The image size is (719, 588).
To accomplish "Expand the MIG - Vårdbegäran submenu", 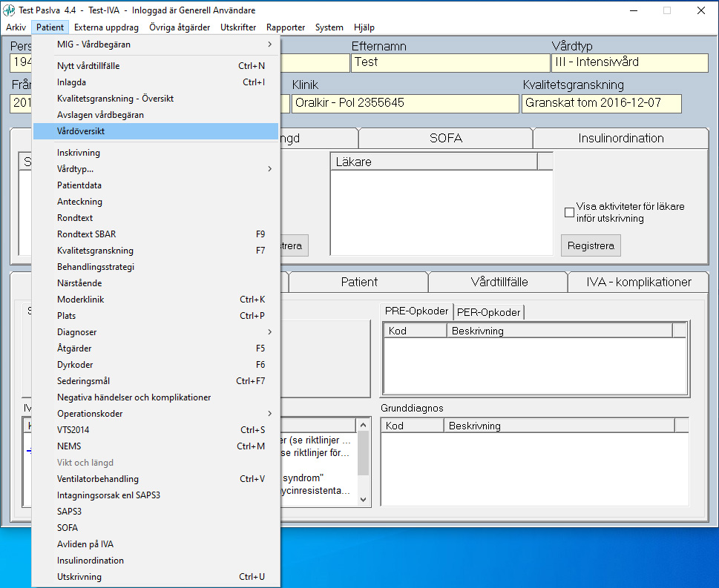I will [156, 44].
